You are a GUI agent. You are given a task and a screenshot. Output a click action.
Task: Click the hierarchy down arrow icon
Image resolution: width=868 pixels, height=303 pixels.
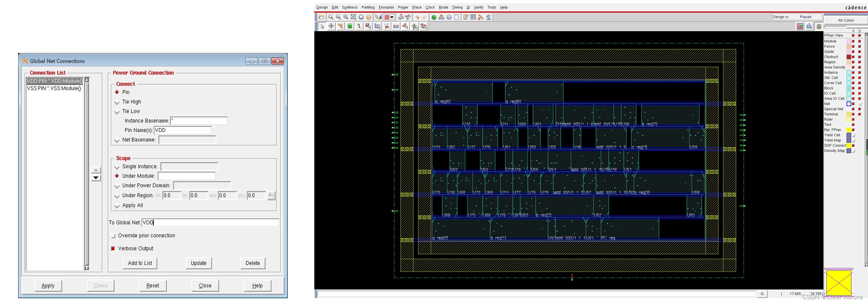point(400,17)
